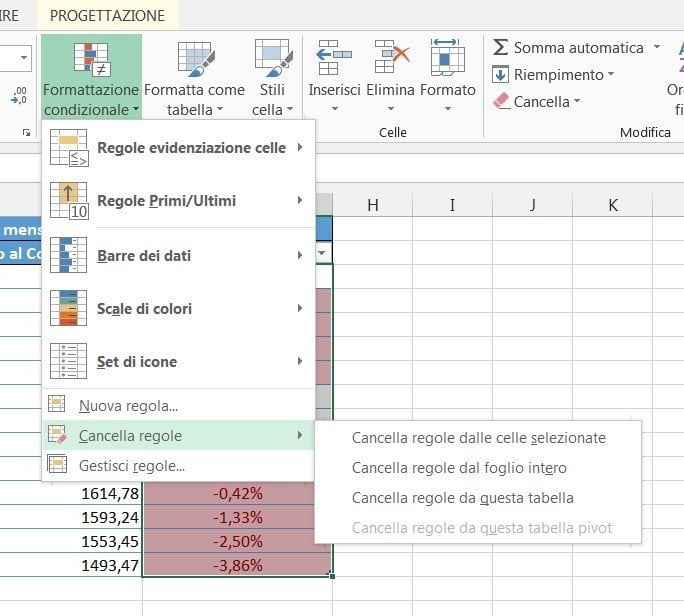The image size is (684, 616).
Task: Switch to the PROGETTAZIONE ribbon tab
Action: (107, 16)
